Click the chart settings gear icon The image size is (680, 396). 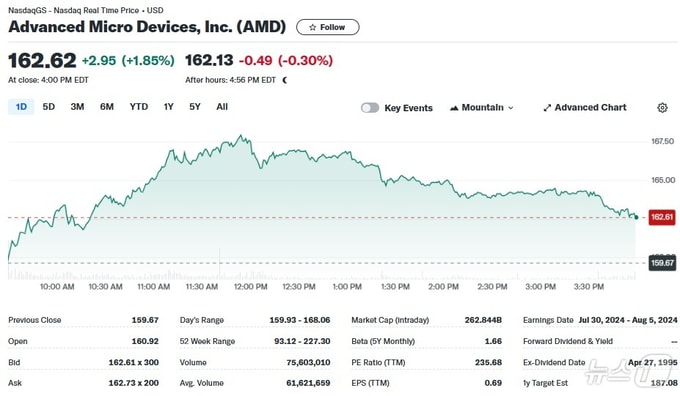662,108
